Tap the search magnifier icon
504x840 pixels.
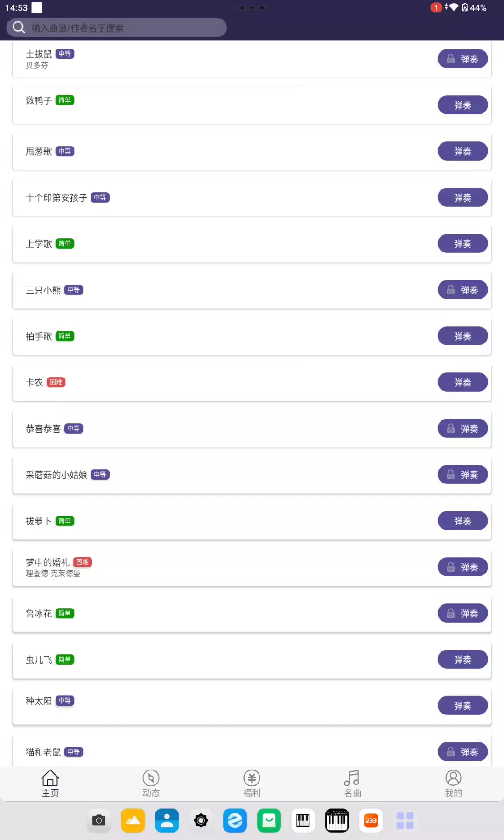[19, 28]
